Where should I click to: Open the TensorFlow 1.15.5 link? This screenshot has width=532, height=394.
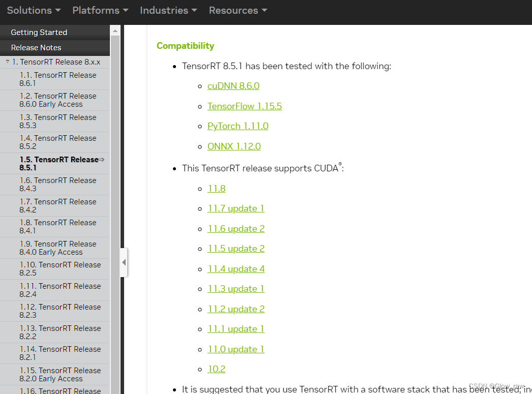(x=245, y=106)
